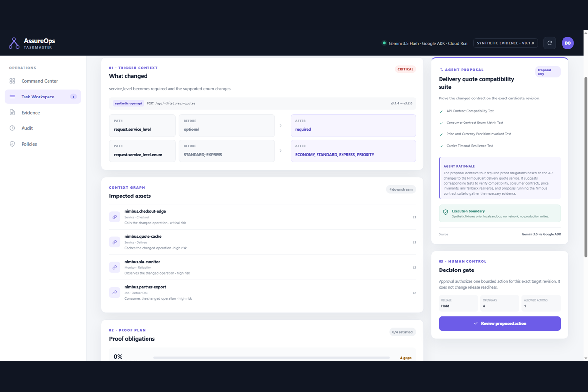588x392 pixels.
Task: Click the synthetic-openapi tag
Action: point(128,104)
